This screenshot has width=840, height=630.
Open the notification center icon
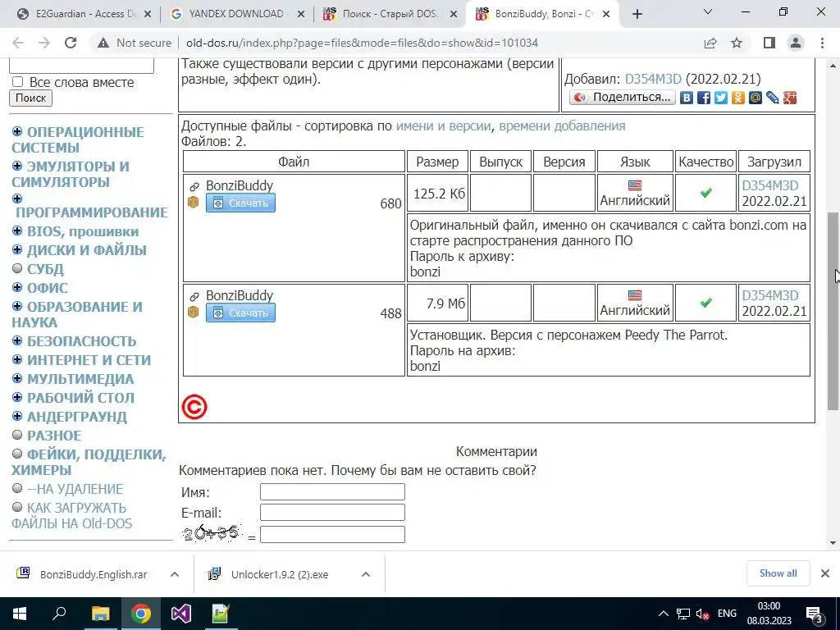[815, 614]
